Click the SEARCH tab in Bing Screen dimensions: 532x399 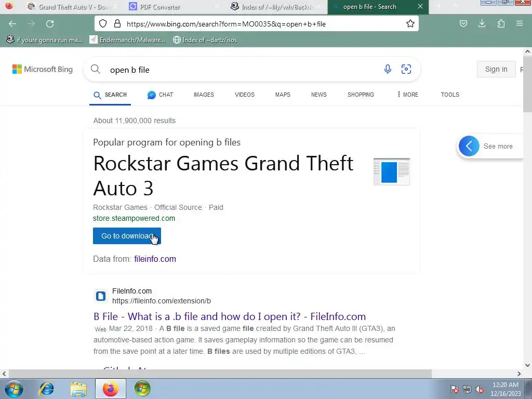pos(110,95)
